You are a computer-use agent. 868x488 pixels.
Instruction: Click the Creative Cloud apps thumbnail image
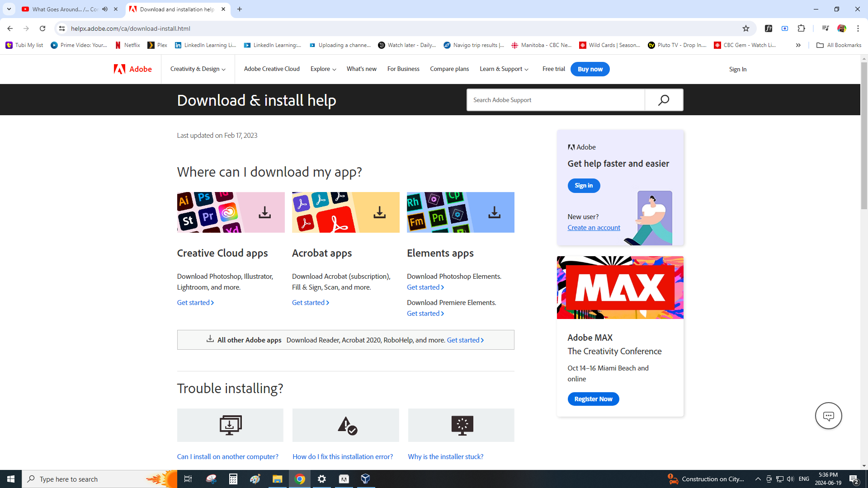(x=231, y=212)
